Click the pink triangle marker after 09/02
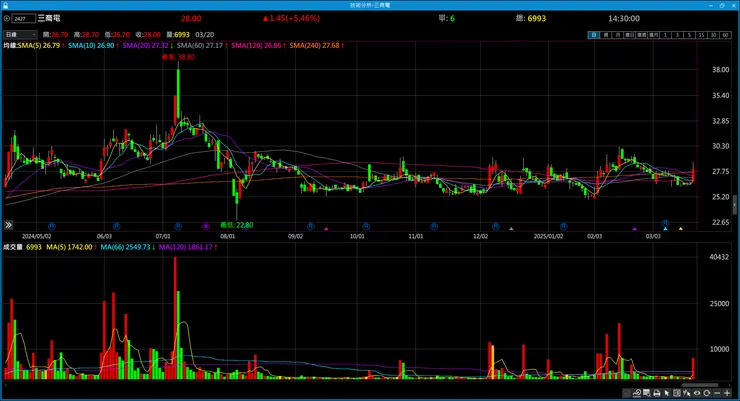This screenshot has height=401, width=740. 326,228
